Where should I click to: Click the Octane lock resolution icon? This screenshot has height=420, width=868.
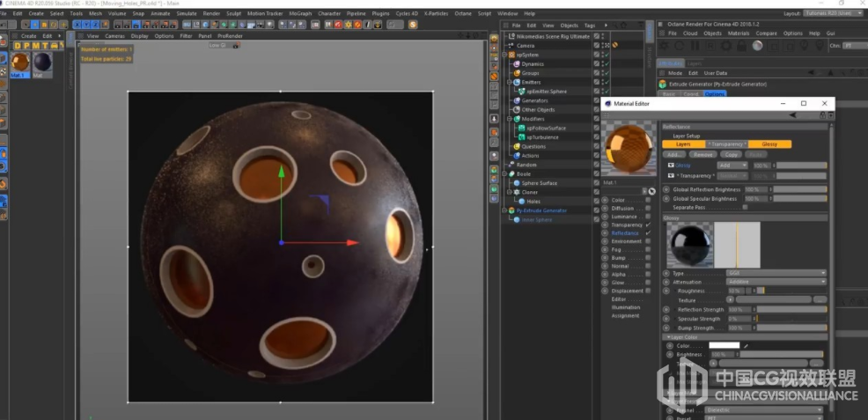coord(741,46)
